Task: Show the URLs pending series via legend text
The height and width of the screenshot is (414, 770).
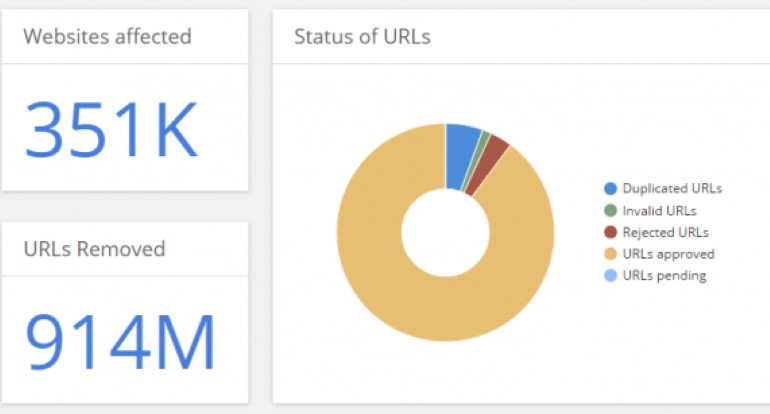Action: [x=664, y=276]
